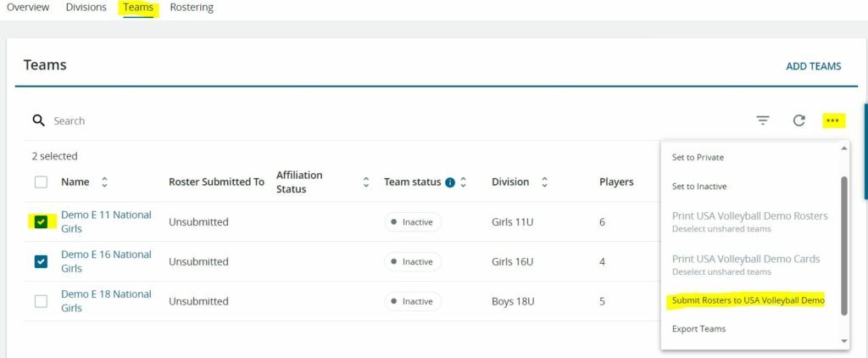Open the filter list icon
This screenshot has height=358, width=868.
click(x=763, y=120)
